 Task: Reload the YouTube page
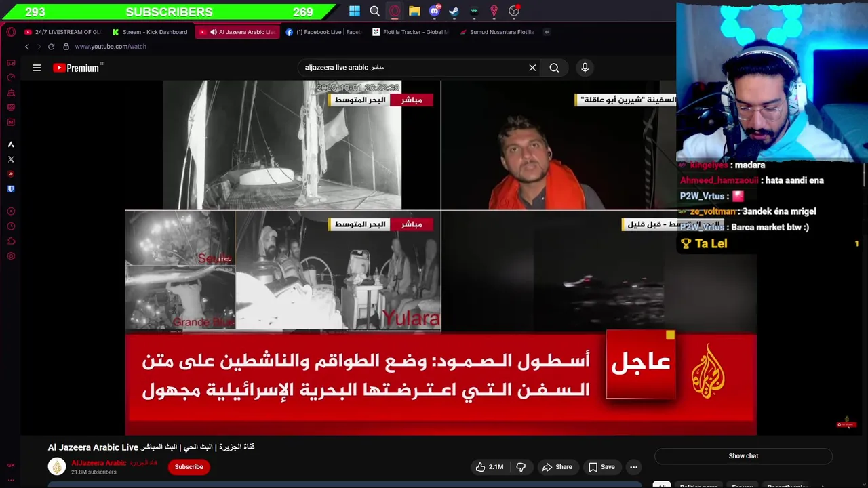pos(51,47)
